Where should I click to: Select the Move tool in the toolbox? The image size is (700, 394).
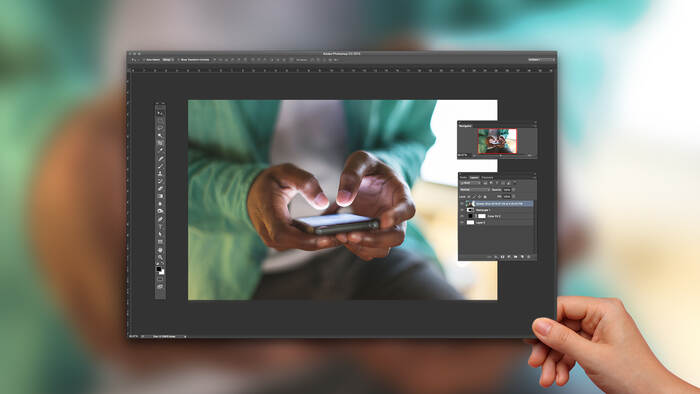(x=160, y=113)
